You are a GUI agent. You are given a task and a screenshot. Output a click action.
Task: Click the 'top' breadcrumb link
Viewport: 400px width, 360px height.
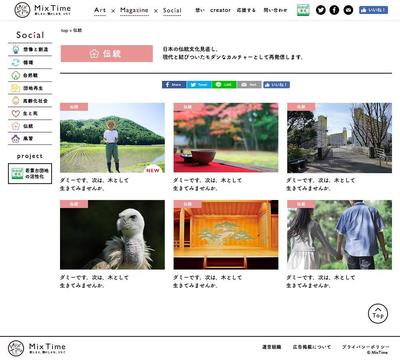click(64, 30)
